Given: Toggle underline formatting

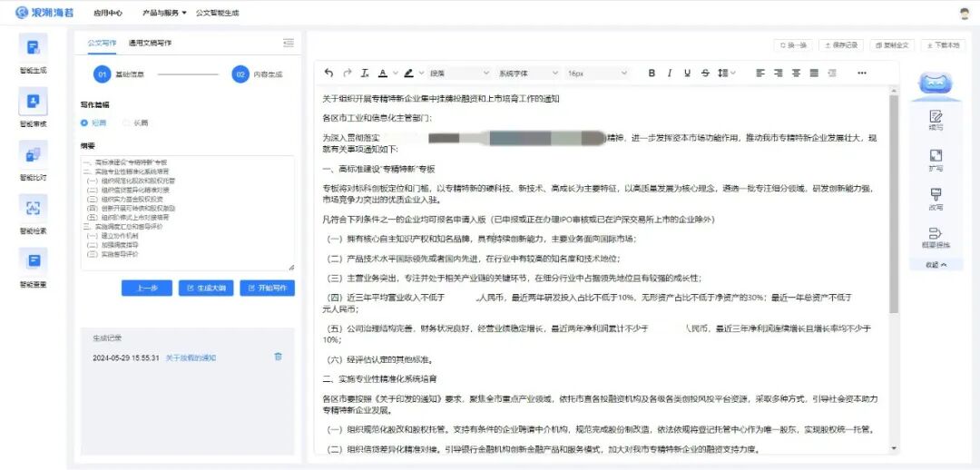Looking at the screenshot, I should coord(688,73).
